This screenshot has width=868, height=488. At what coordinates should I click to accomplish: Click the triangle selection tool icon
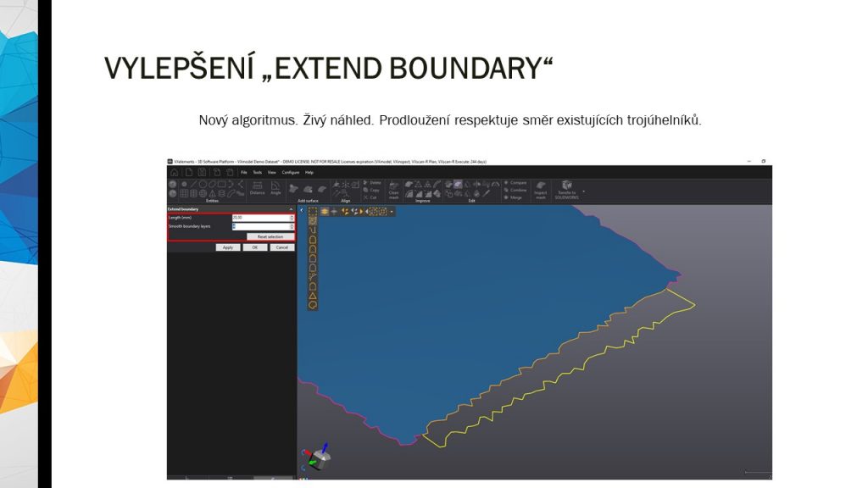point(313,296)
